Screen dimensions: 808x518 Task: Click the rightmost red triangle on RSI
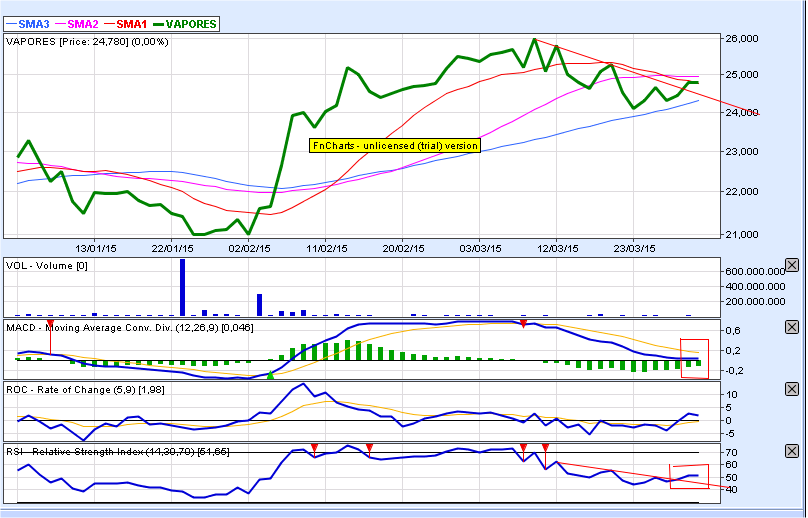tap(545, 447)
